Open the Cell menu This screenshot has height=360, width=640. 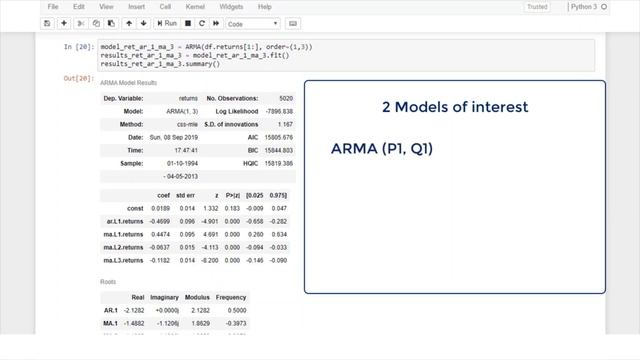pyautogui.click(x=165, y=7)
